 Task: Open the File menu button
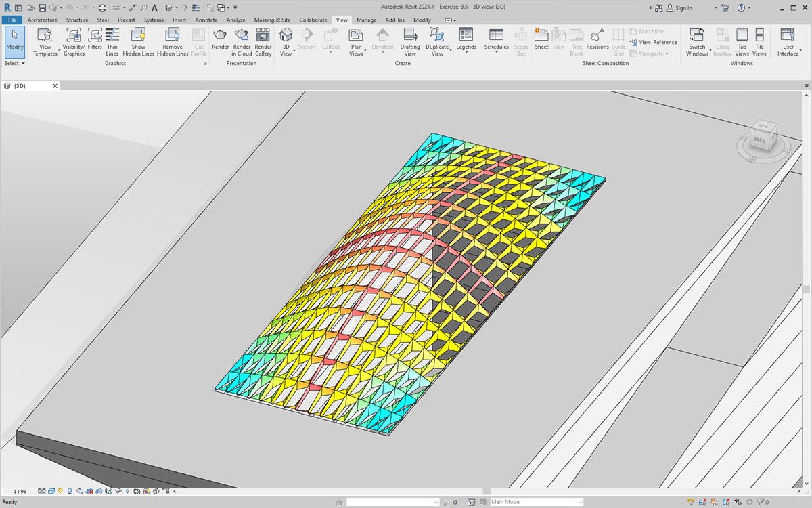coord(12,20)
